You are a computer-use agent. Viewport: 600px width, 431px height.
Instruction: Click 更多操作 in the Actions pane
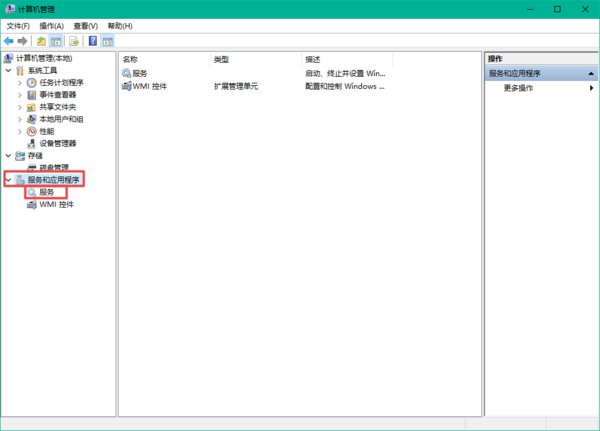coord(518,88)
